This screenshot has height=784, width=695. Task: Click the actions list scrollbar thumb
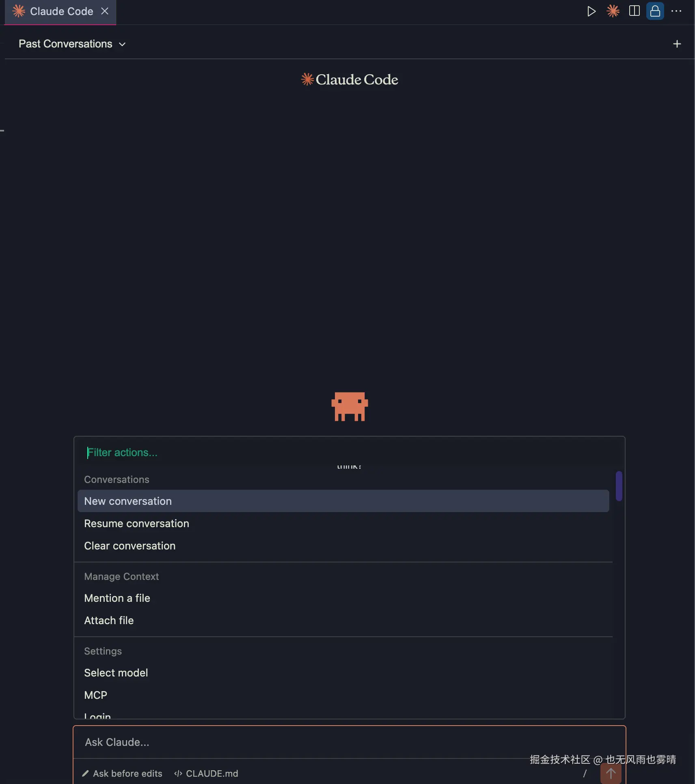click(619, 486)
